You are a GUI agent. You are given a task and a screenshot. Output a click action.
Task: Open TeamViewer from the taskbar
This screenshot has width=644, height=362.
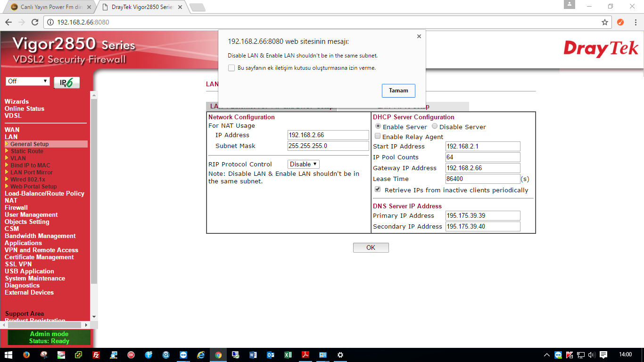click(183, 355)
